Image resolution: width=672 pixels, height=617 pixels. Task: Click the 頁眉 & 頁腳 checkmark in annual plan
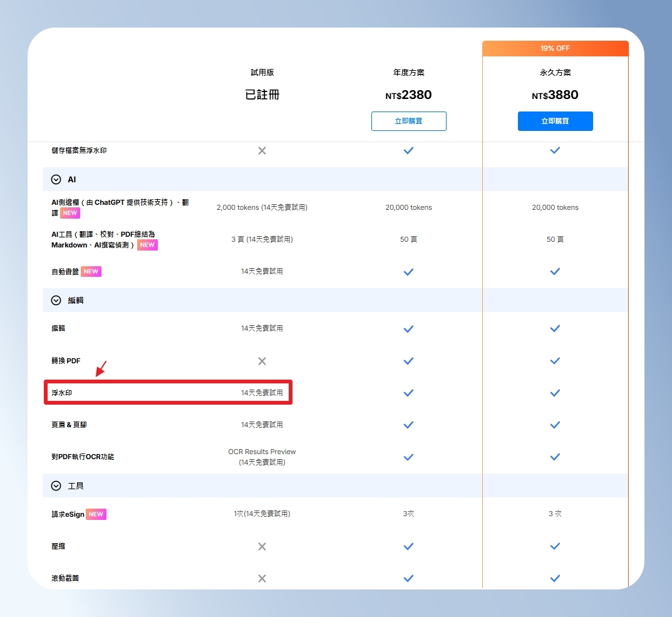click(x=408, y=425)
